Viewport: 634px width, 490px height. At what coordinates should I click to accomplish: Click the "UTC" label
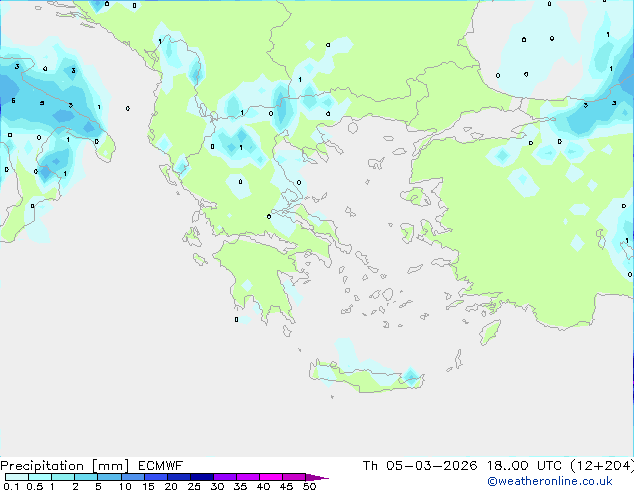tap(549, 466)
